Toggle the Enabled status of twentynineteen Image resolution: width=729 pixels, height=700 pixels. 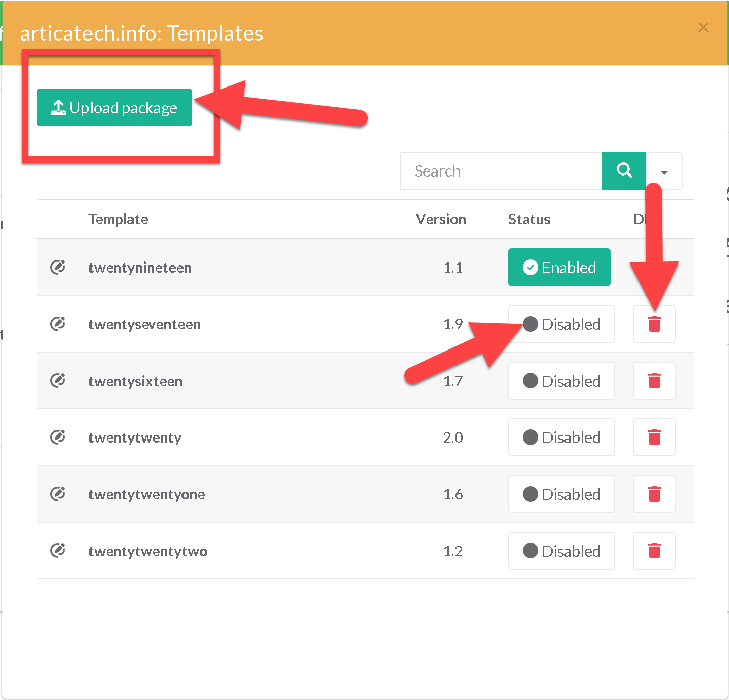pos(559,268)
